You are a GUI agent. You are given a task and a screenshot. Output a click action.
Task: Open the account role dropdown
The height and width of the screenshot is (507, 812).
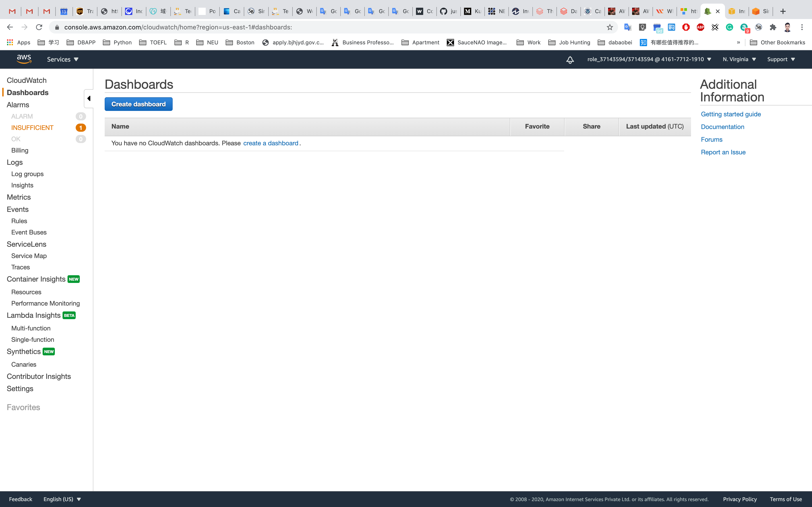pos(649,59)
